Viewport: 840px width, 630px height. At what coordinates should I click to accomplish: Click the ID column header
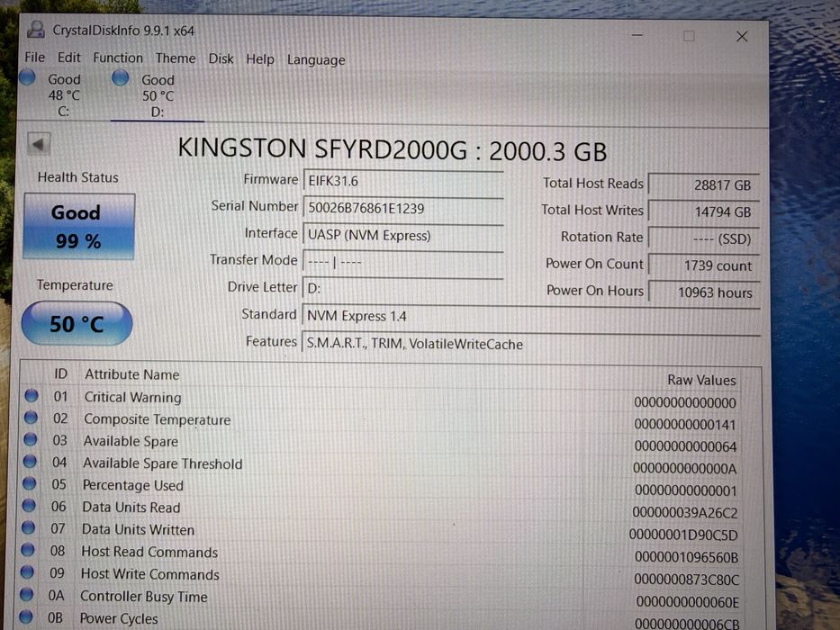click(x=60, y=373)
